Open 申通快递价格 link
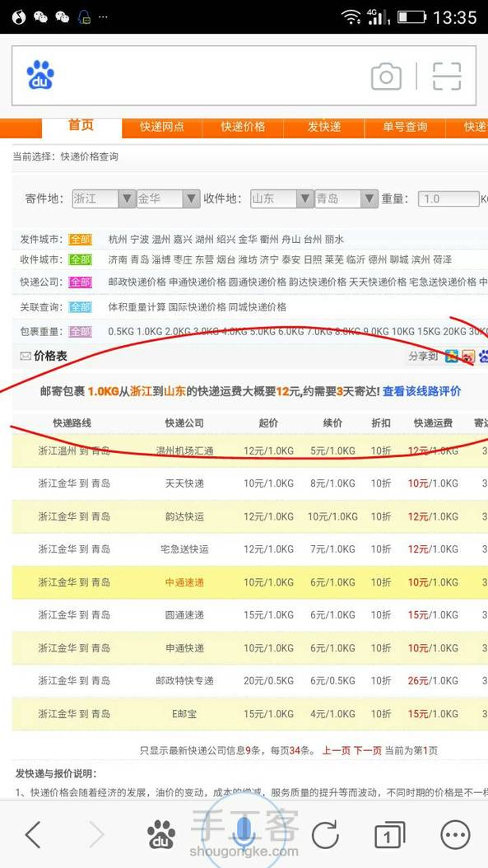The height and width of the screenshot is (868, 488). (x=198, y=282)
